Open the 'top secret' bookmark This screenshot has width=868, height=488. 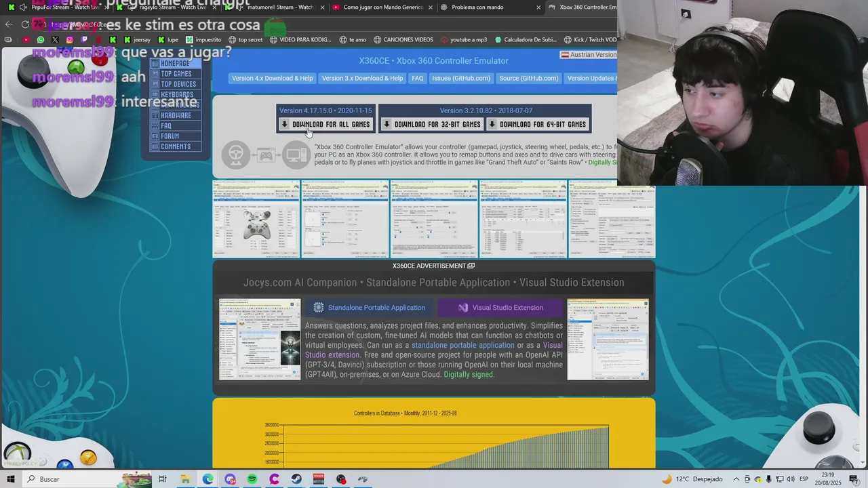point(245,39)
